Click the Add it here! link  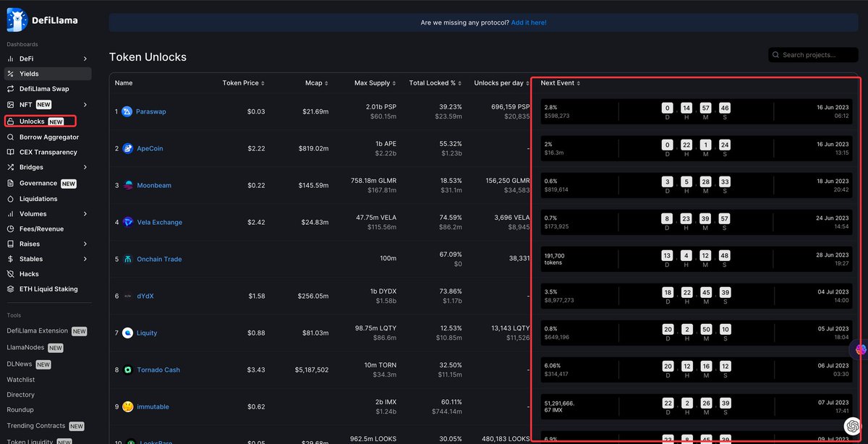click(529, 22)
